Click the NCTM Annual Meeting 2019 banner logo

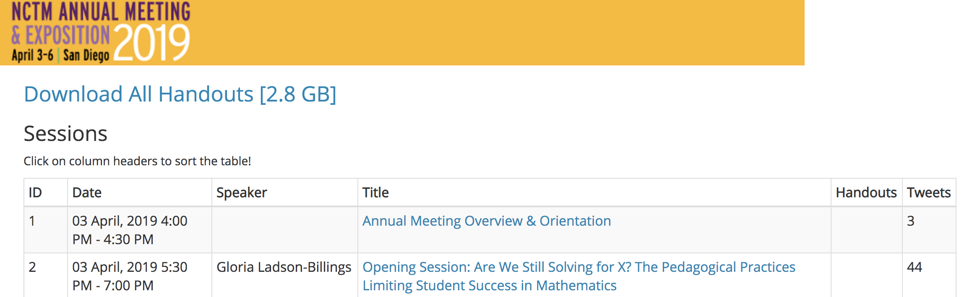point(101,33)
